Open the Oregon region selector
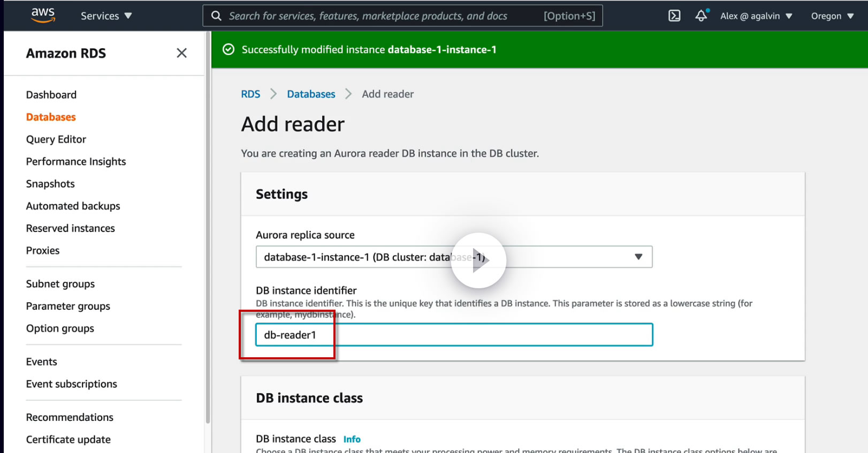This screenshot has width=868, height=453. click(832, 16)
